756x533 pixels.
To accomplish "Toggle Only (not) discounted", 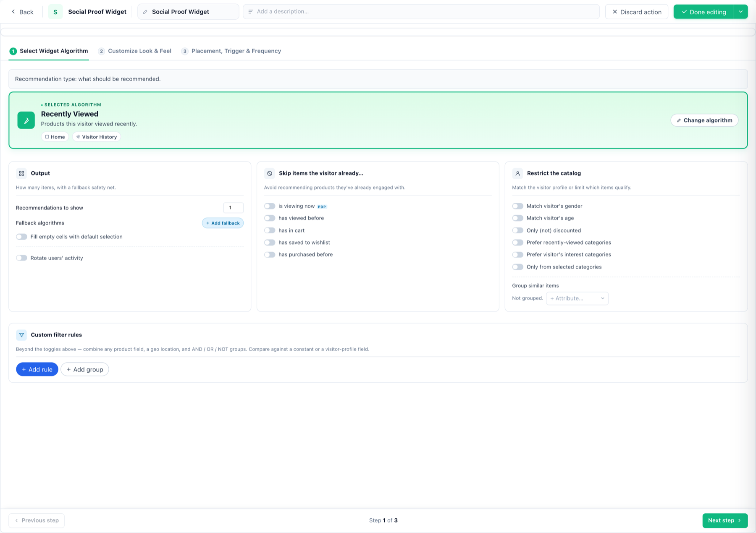I will click(x=518, y=230).
